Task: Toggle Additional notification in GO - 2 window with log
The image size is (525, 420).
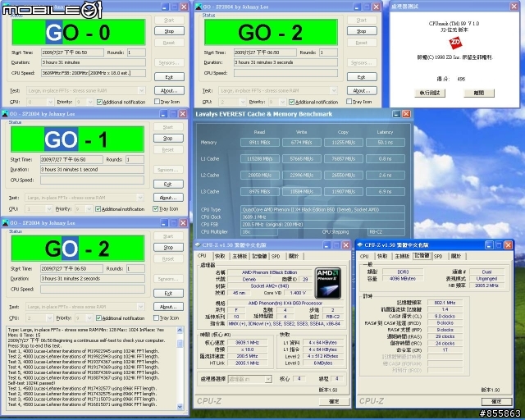Action: [98, 317]
